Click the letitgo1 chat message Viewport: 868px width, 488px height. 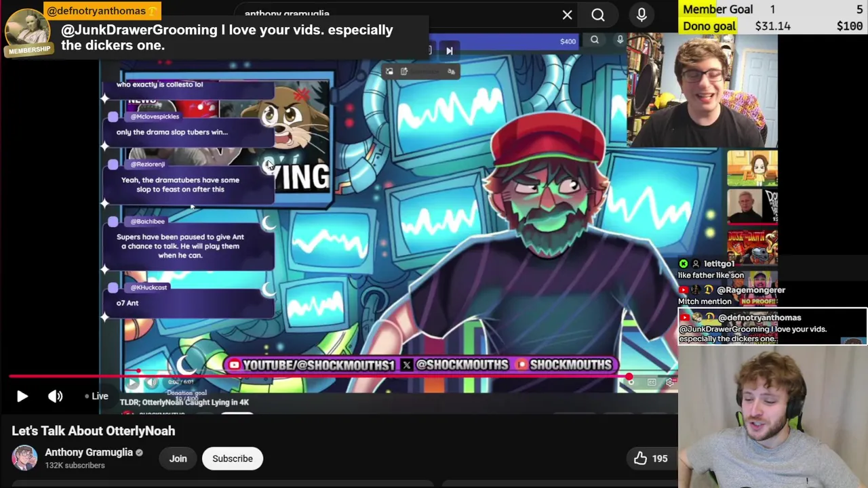click(x=711, y=269)
